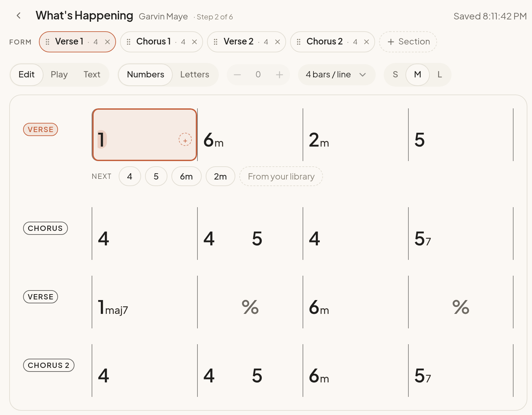Pick suggested next chord 6m
Screen dimensions: 532x415
[187, 177]
